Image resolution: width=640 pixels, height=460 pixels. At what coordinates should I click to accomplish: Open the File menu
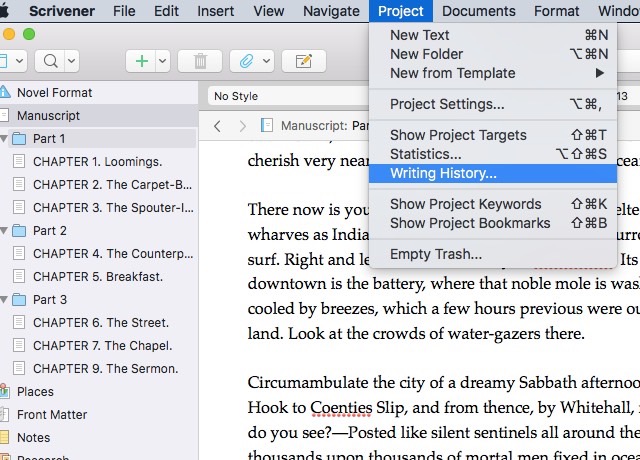tap(124, 11)
